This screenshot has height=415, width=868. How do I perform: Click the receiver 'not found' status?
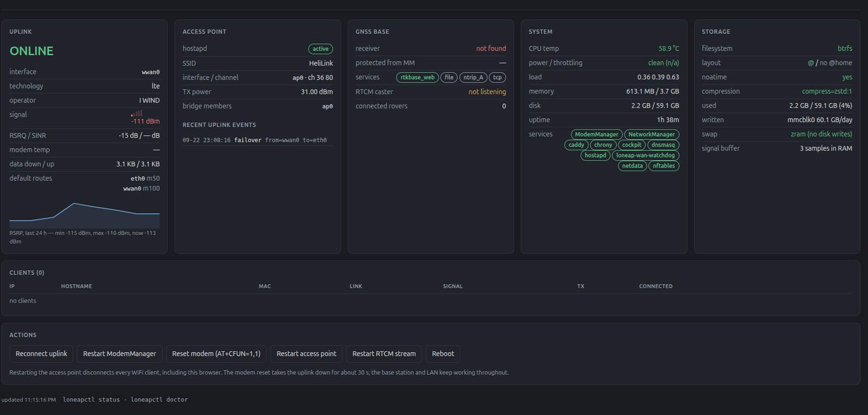pyautogui.click(x=491, y=49)
